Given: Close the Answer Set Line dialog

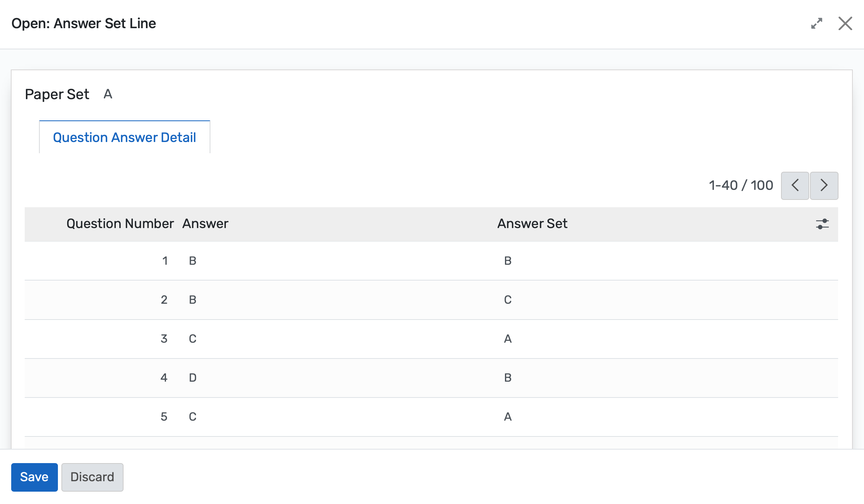Looking at the screenshot, I should pos(845,24).
